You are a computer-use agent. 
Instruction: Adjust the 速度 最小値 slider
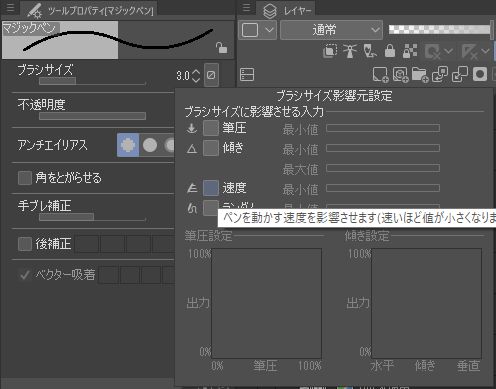click(383, 188)
